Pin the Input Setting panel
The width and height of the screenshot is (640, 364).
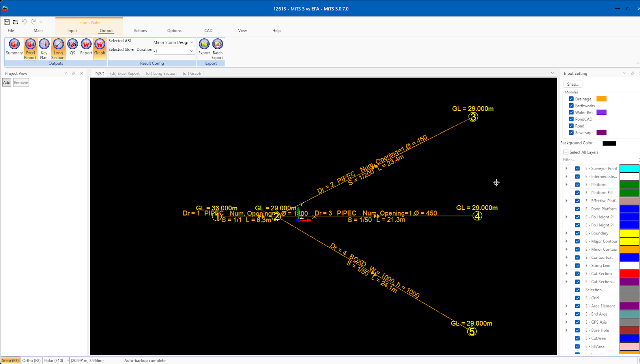[x=632, y=73]
